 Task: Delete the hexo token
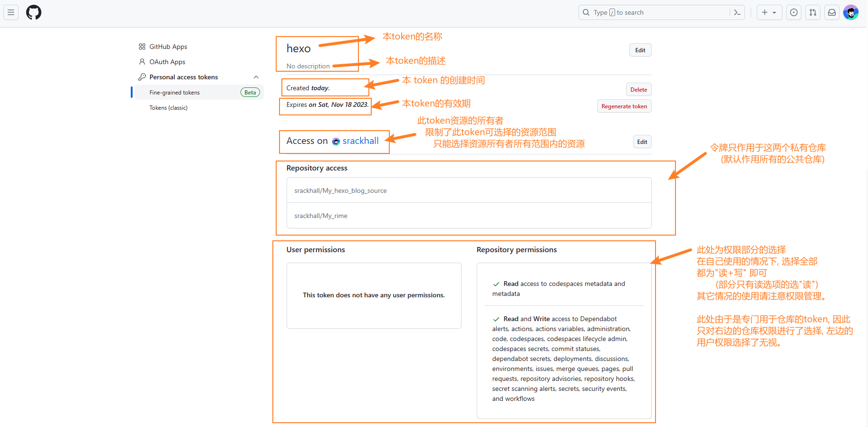click(638, 90)
